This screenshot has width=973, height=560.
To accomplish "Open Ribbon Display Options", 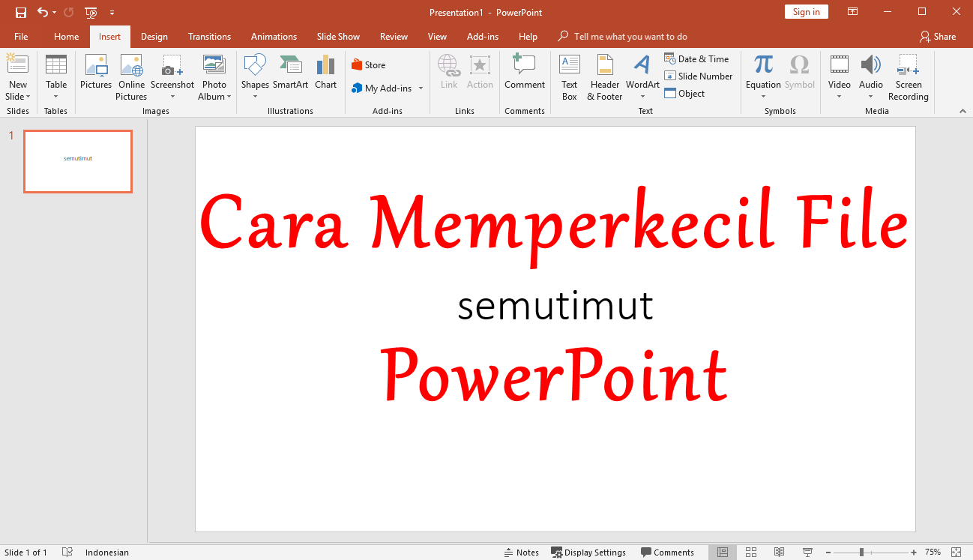I will click(x=853, y=12).
